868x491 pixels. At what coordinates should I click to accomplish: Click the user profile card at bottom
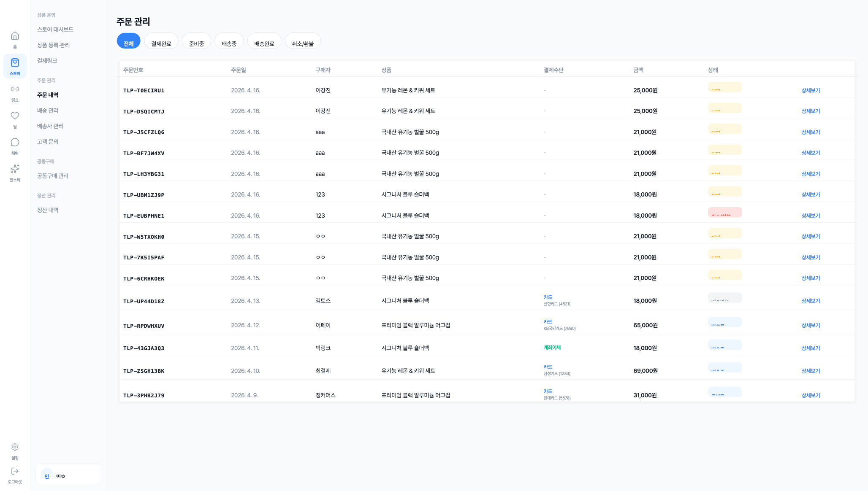coord(68,474)
